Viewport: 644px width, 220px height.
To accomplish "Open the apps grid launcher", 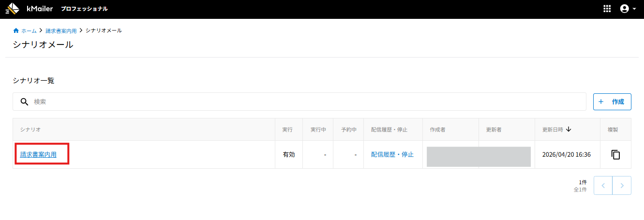I will pos(607,9).
